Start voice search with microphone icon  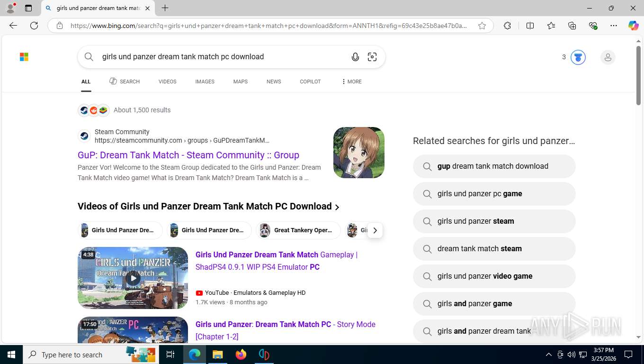coord(355,57)
